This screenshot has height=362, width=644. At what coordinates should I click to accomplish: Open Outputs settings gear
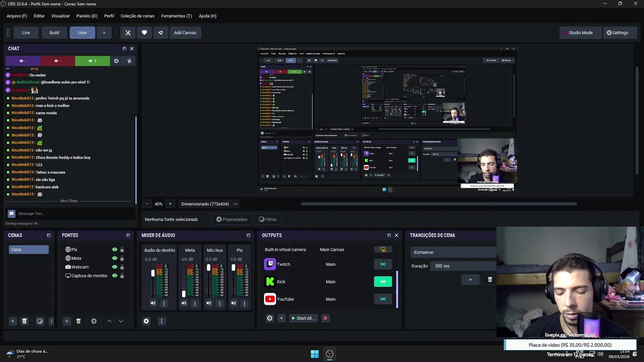point(270,318)
